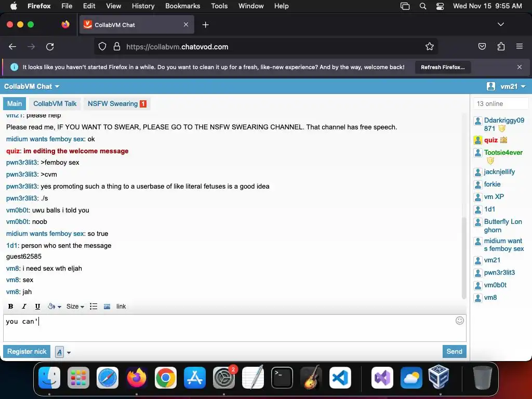
Task: Open the Tools menu
Action: click(219, 6)
